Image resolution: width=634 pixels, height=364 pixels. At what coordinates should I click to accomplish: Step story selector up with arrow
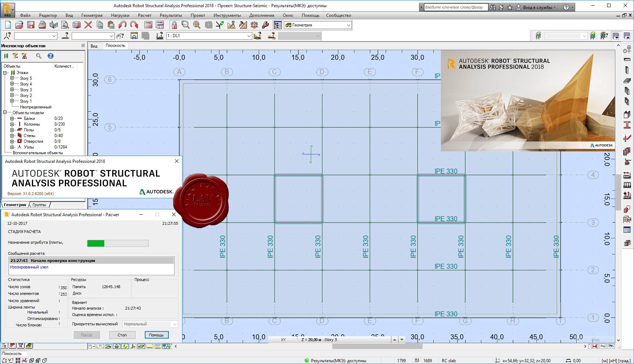click(x=395, y=340)
